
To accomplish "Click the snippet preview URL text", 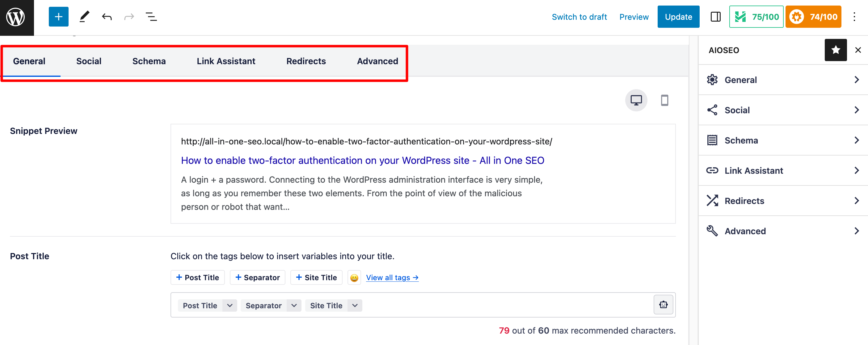I will (367, 142).
